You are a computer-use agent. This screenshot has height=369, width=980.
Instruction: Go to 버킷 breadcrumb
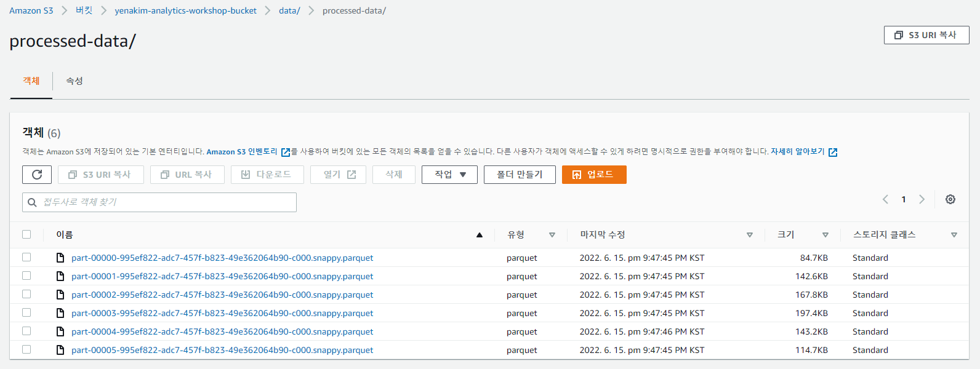coord(84,10)
